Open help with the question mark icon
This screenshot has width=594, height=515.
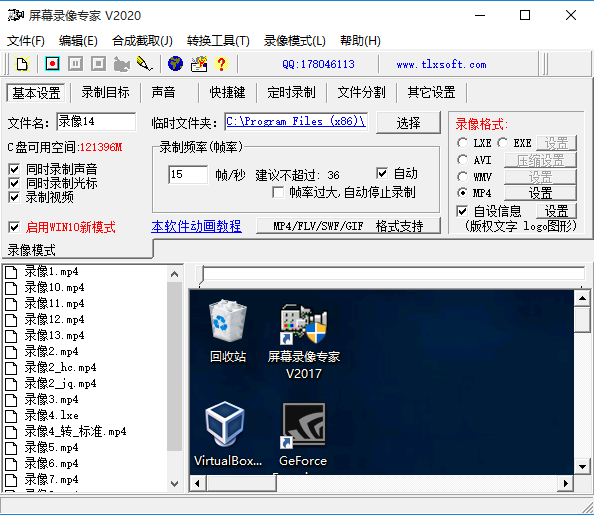coord(221,64)
